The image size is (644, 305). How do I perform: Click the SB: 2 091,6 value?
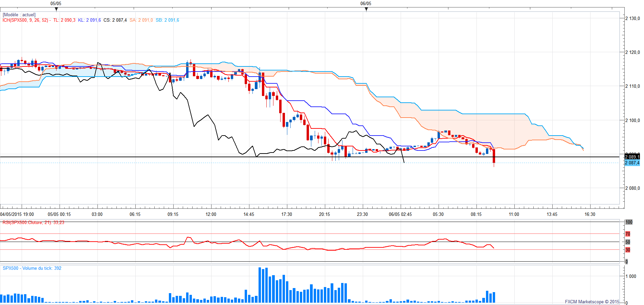tap(168, 20)
